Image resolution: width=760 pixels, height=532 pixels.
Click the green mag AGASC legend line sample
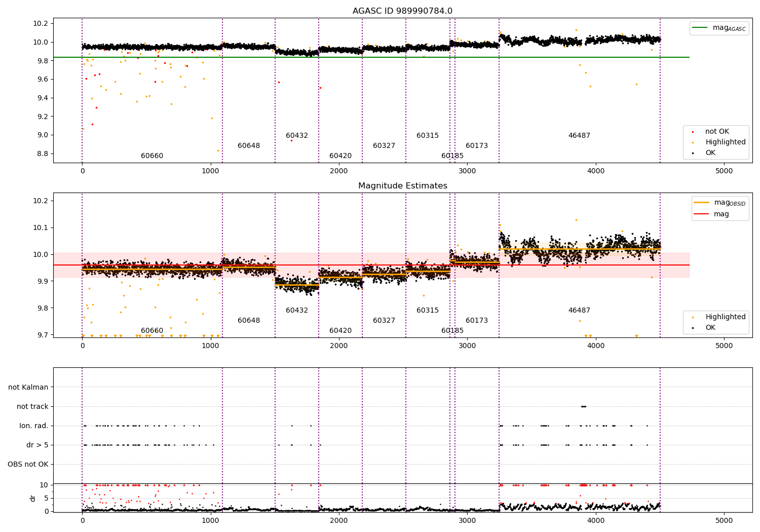point(700,28)
